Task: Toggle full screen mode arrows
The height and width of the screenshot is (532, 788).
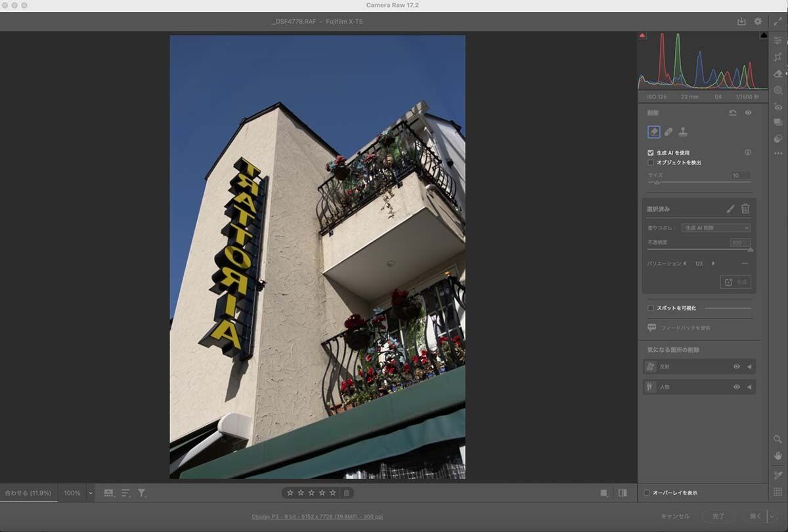Action: click(x=778, y=22)
